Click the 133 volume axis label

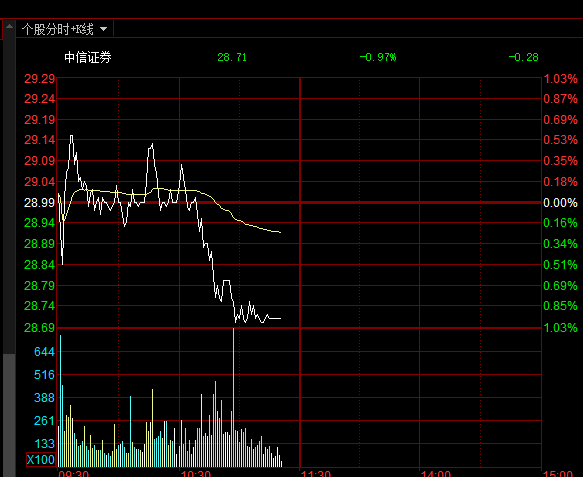tap(44, 444)
